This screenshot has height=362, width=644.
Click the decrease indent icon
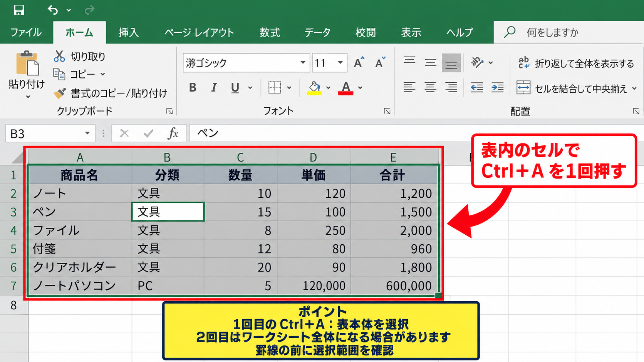pyautogui.click(x=477, y=88)
